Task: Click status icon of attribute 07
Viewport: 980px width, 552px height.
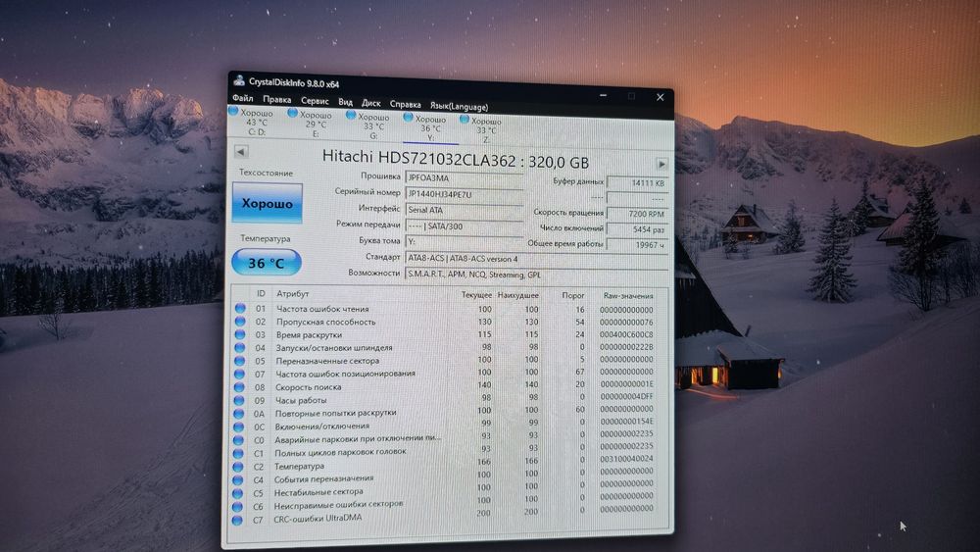Action: pyautogui.click(x=239, y=374)
